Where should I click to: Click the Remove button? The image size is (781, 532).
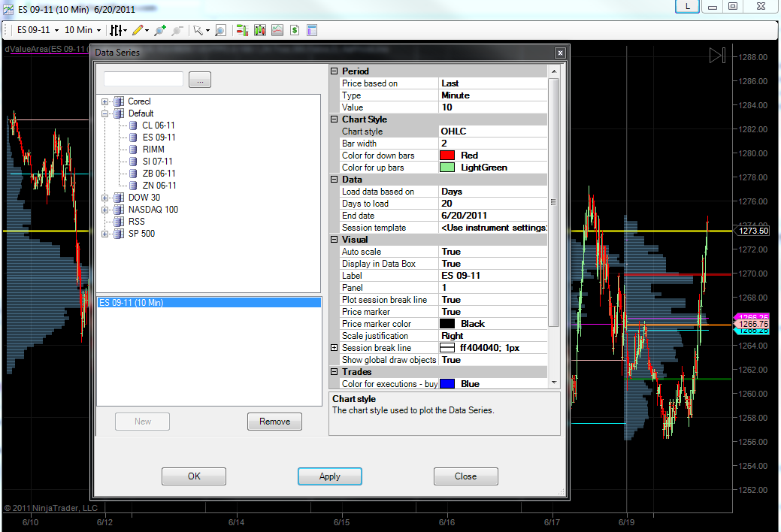pyautogui.click(x=274, y=422)
